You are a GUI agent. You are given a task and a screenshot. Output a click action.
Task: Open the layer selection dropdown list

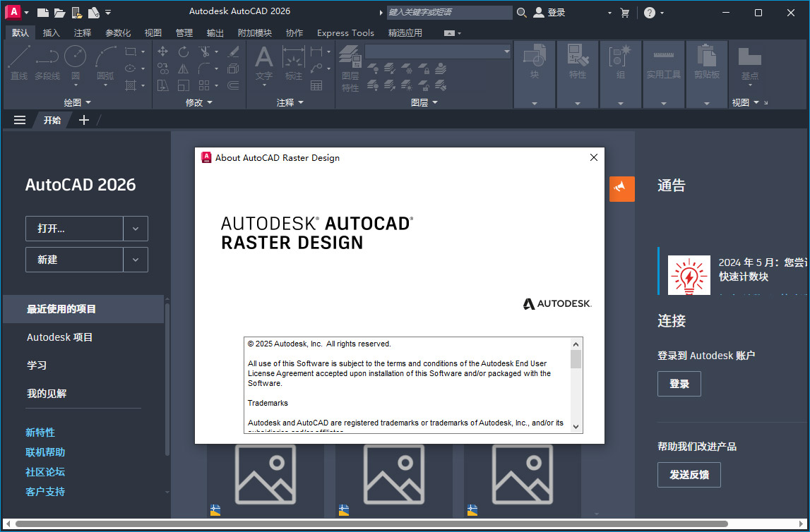click(506, 52)
